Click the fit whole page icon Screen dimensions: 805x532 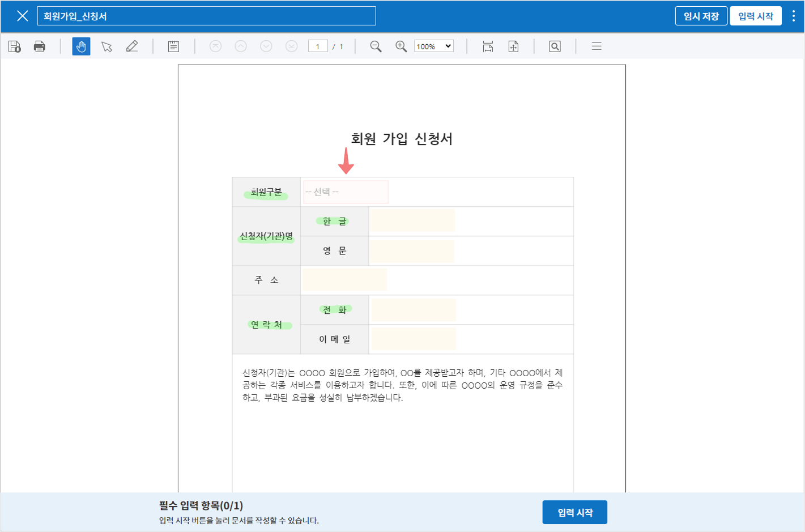pos(513,46)
